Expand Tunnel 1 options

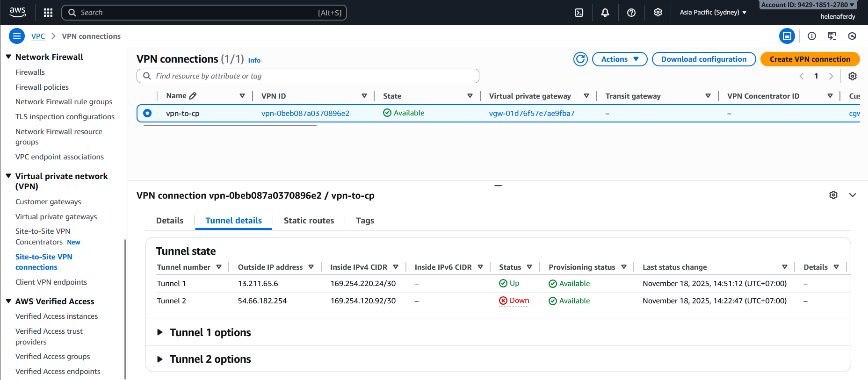pos(160,332)
